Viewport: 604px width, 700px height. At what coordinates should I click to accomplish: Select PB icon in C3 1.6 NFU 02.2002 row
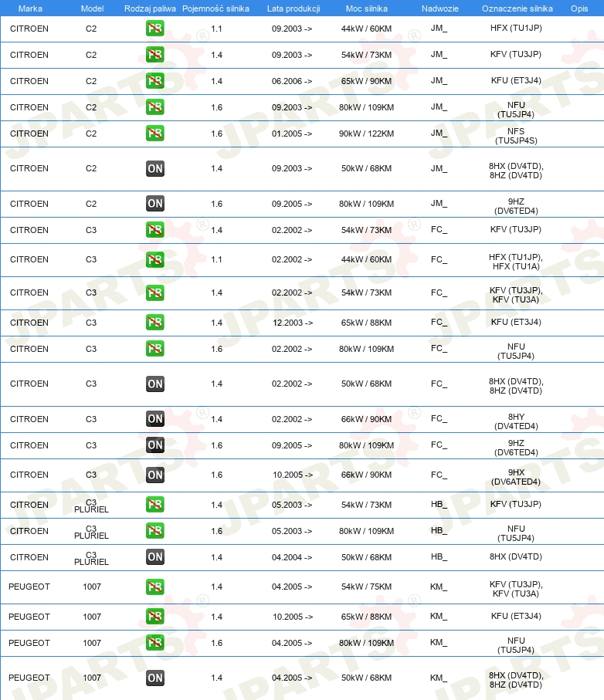pos(155,349)
